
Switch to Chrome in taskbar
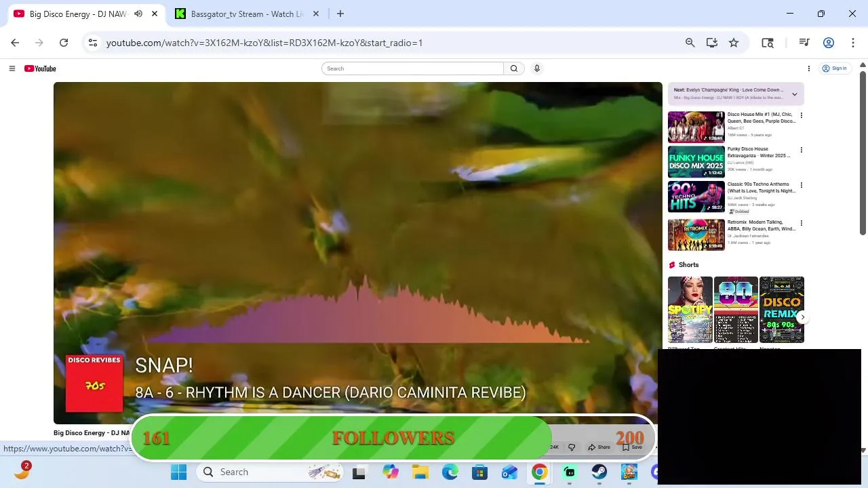[x=540, y=472]
